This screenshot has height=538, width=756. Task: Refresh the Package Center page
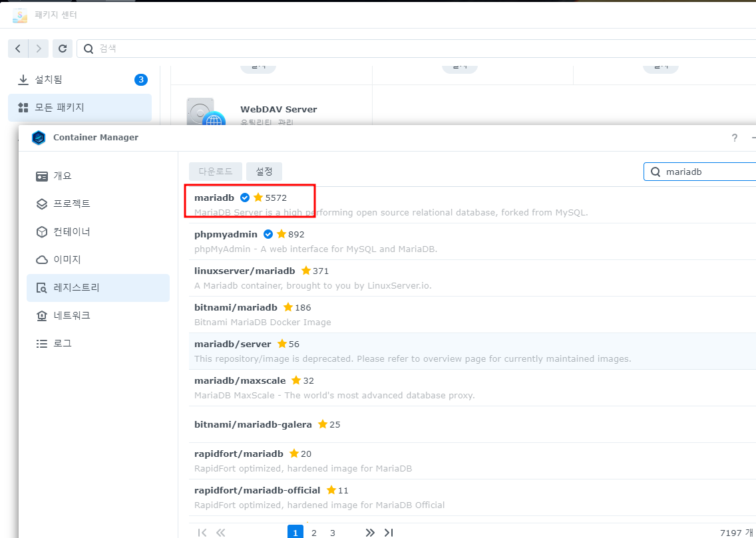click(62, 49)
